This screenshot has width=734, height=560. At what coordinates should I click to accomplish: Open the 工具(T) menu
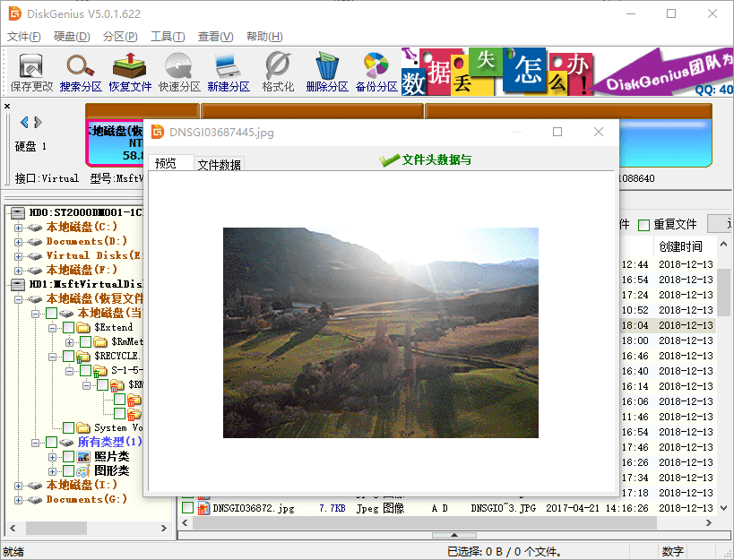pos(167,37)
